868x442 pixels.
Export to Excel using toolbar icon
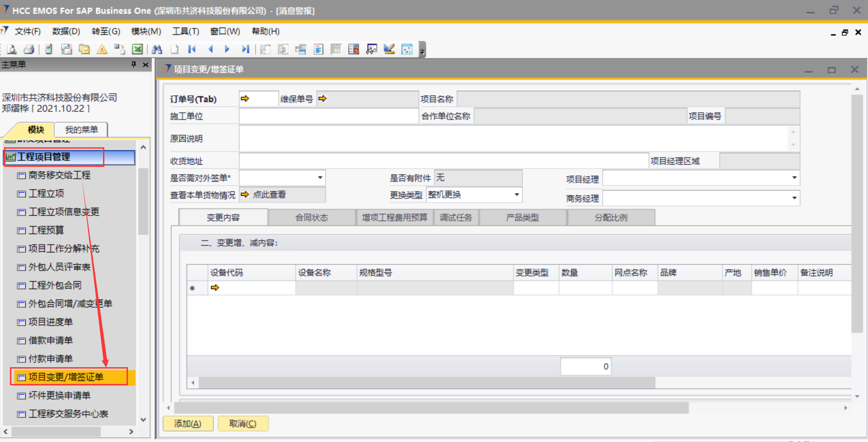(x=137, y=49)
